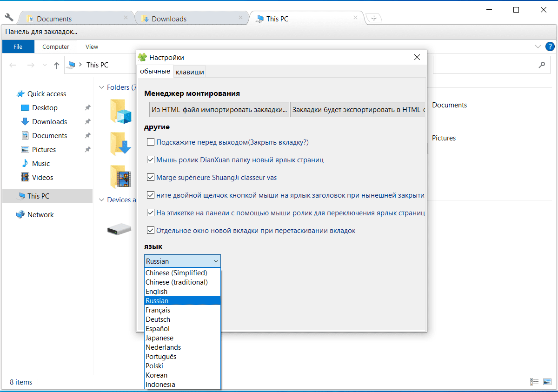Choose Polski from language list
558x392 pixels.
[x=182, y=366]
